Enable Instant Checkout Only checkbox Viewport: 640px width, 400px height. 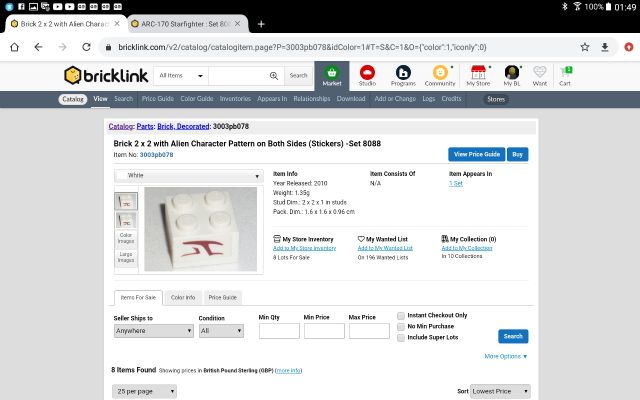(401, 315)
